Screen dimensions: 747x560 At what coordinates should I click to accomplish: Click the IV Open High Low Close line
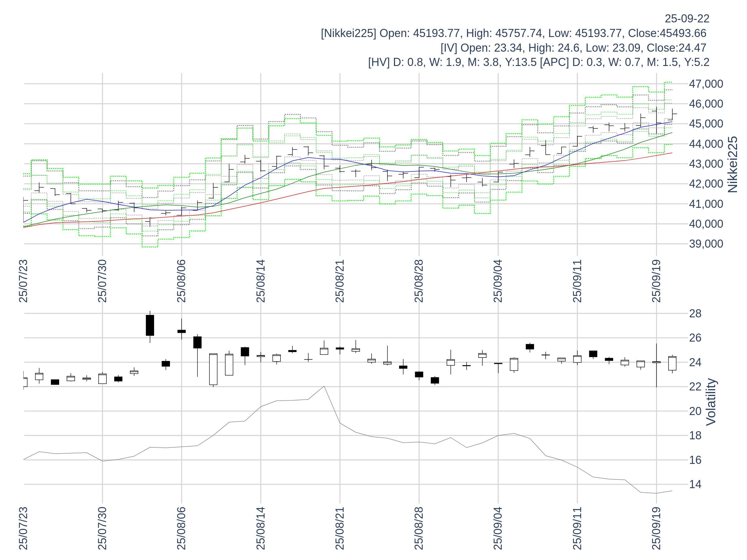point(573,48)
